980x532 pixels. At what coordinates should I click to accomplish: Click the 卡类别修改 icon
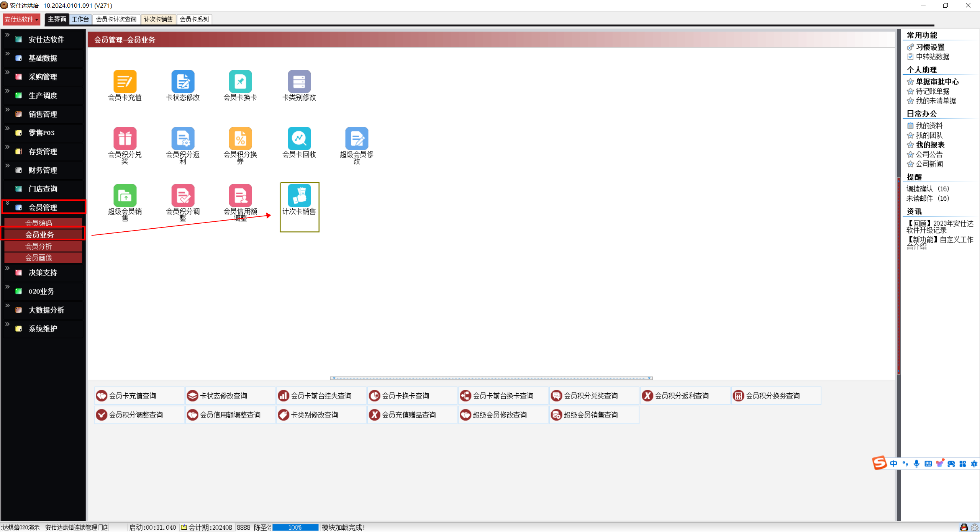pyautogui.click(x=299, y=81)
